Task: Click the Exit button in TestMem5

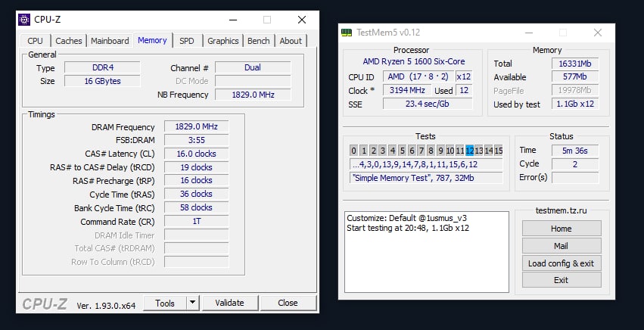Action: tap(562, 280)
